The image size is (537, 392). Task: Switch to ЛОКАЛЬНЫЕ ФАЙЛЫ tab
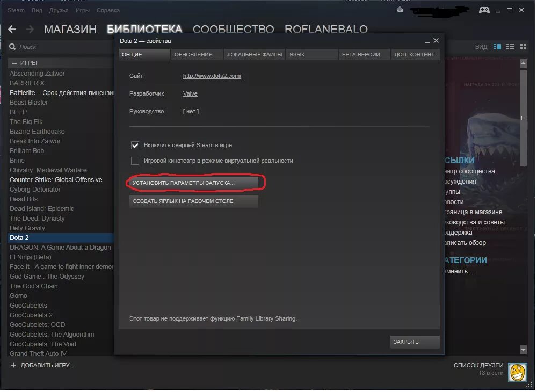pyautogui.click(x=254, y=54)
